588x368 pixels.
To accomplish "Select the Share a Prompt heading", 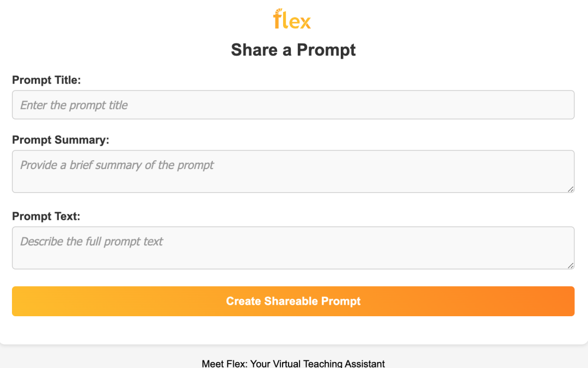I will tap(293, 50).
